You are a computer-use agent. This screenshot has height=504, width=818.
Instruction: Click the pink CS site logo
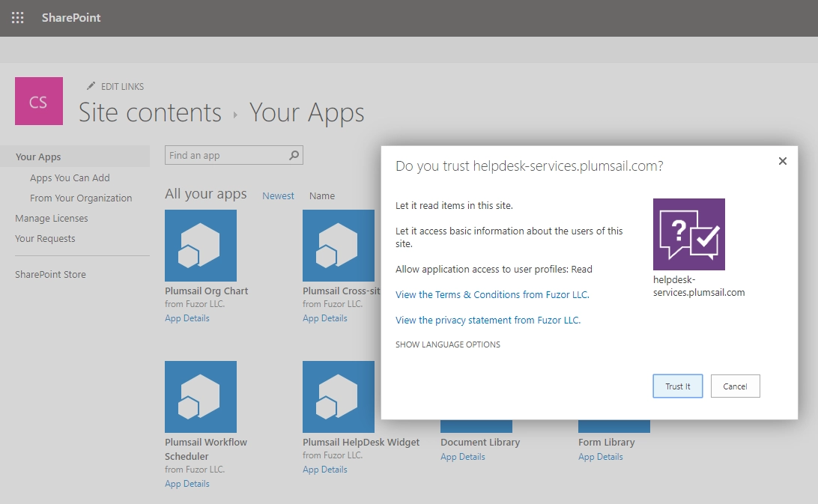39,100
